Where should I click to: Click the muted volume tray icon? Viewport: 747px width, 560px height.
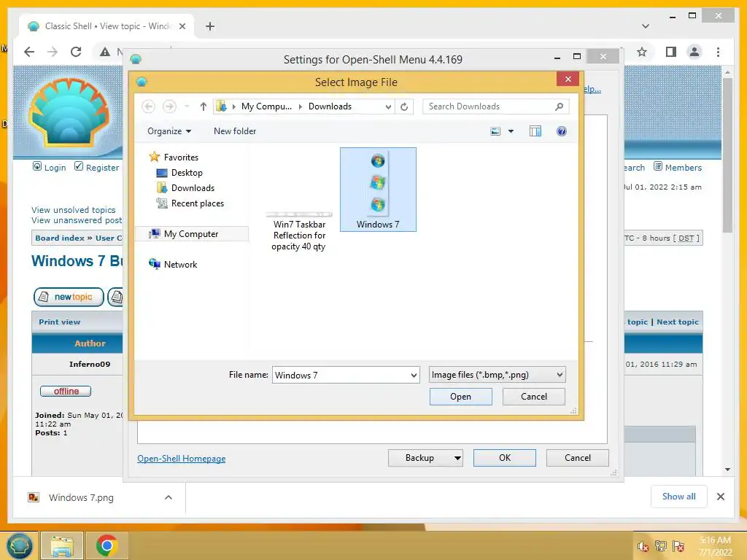point(643,546)
